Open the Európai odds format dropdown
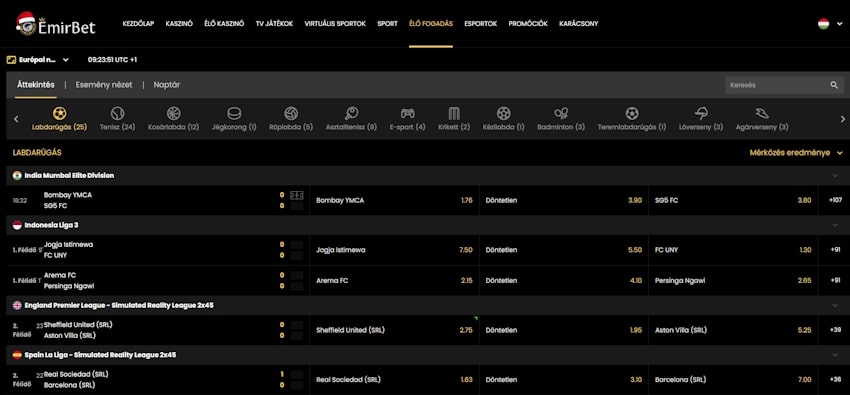The image size is (850, 395). click(x=38, y=60)
